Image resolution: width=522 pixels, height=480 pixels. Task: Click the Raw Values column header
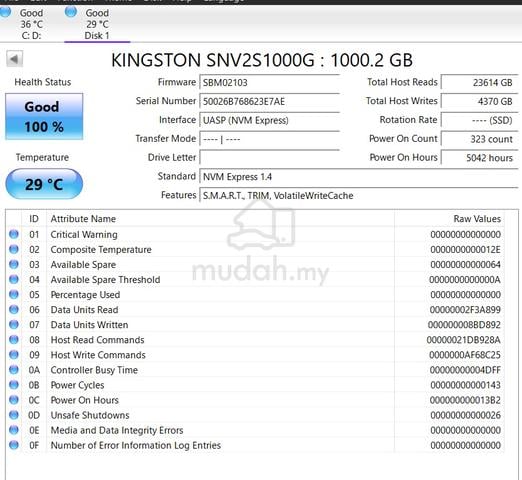[477, 219]
